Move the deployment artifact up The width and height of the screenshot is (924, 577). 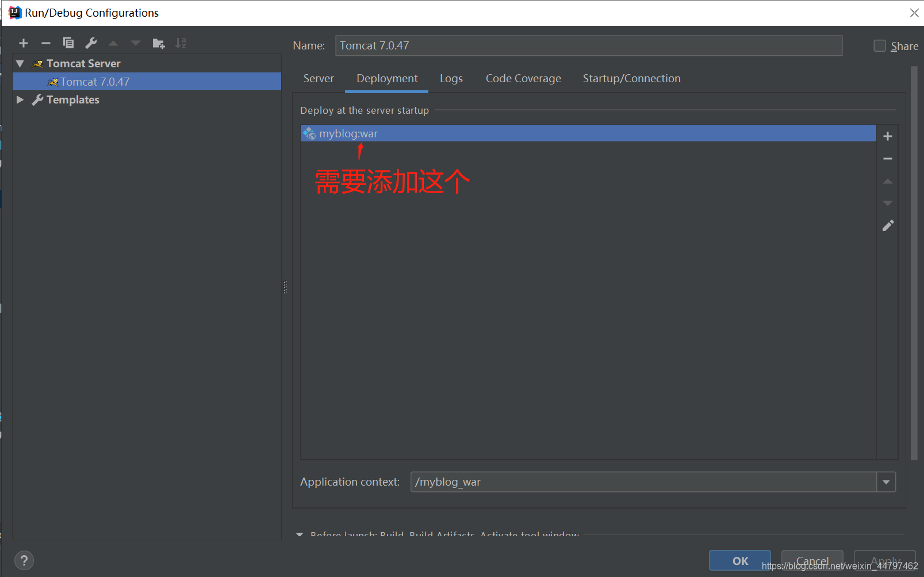click(x=888, y=181)
